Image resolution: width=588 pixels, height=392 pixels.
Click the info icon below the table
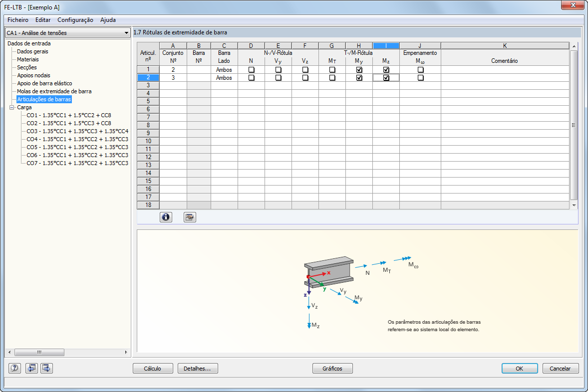pos(166,217)
